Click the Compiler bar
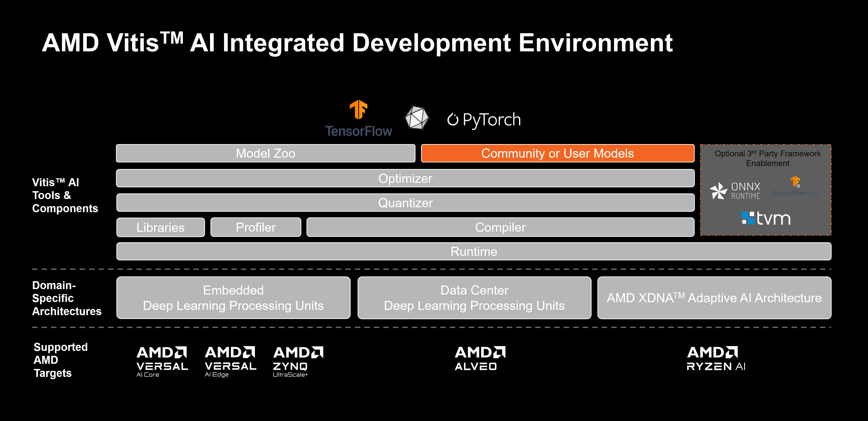The height and width of the screenshot is (421, 868). click(500, 227)
